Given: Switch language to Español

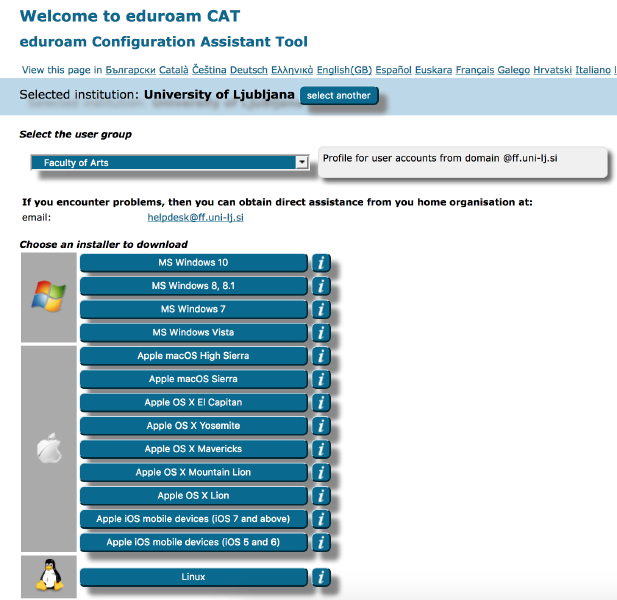Looking at the screenshot, I should pyautogui.click(x=393, y=70).
